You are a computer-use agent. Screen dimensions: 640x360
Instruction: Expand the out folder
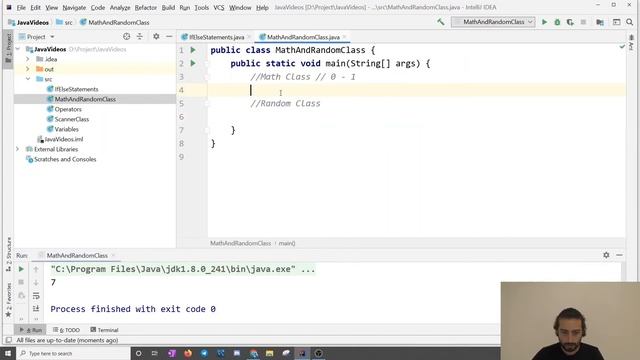pos(28,69)
